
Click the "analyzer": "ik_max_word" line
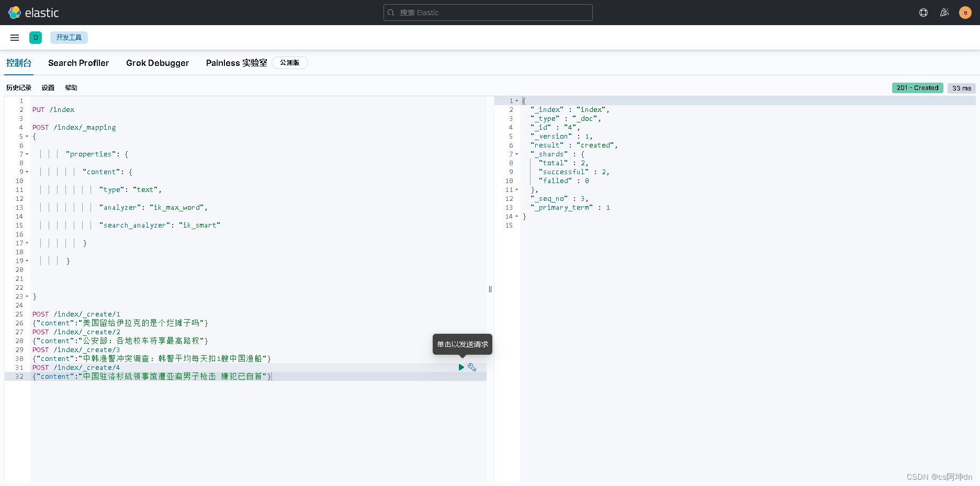[153, 208]
